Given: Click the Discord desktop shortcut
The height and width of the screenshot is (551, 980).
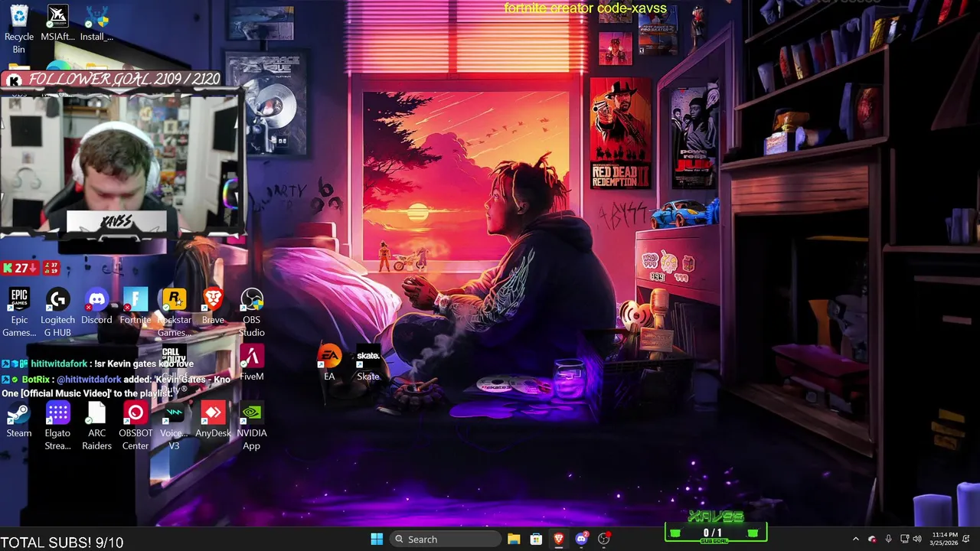Looking at the screenshot, I should [x=96, y=307].
